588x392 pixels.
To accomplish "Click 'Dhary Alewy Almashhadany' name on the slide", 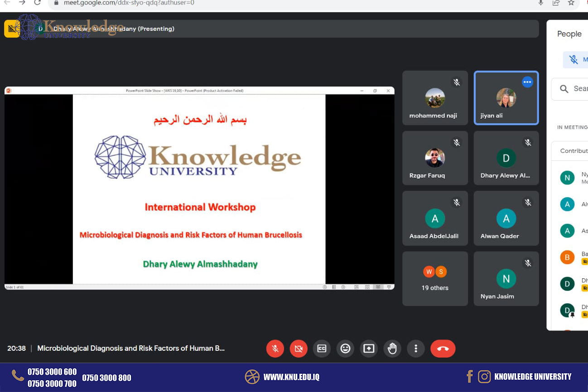I will click(200, 264).
